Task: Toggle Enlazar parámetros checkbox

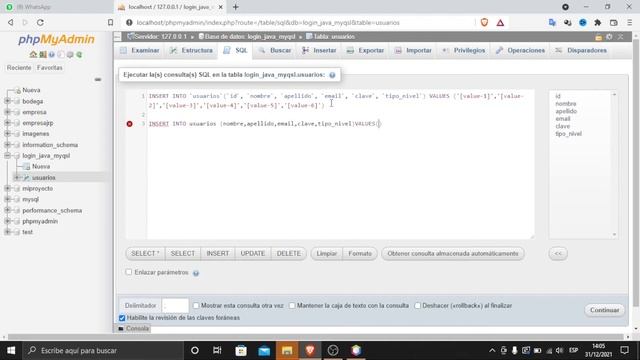Action: point(129,272)
